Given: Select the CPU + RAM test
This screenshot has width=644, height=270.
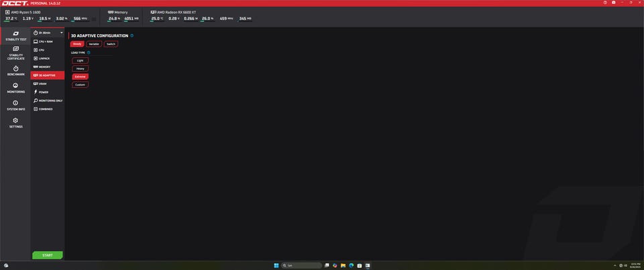Looking at the screenshot, I should pyautogui.click(x=48, y=42).
